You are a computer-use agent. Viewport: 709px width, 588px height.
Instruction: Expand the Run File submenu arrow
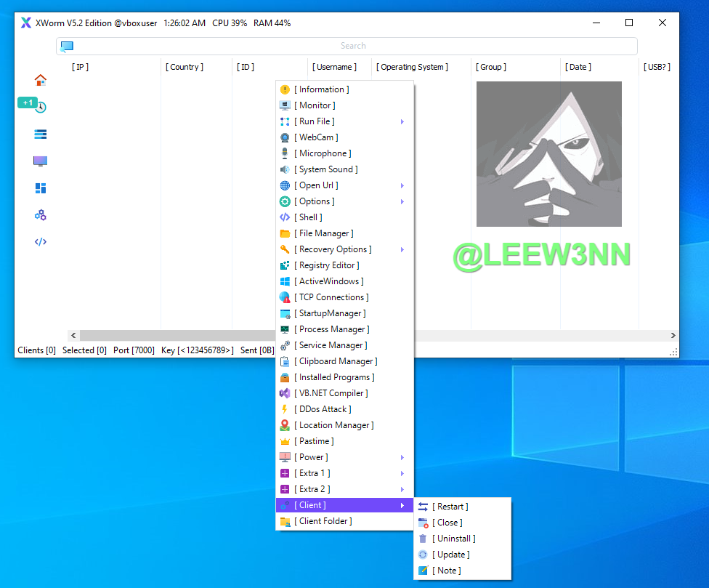tap(402, 121)
